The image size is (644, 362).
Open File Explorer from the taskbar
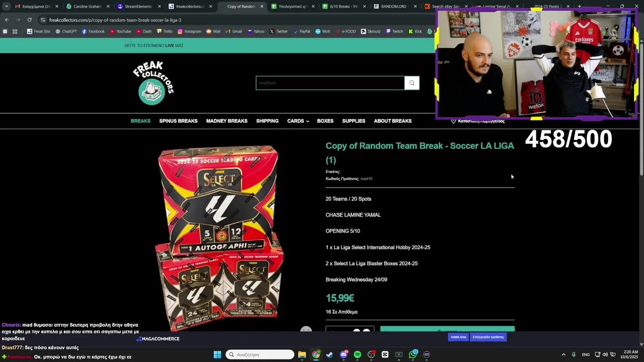pyautogui.click(x=302, y=354)
